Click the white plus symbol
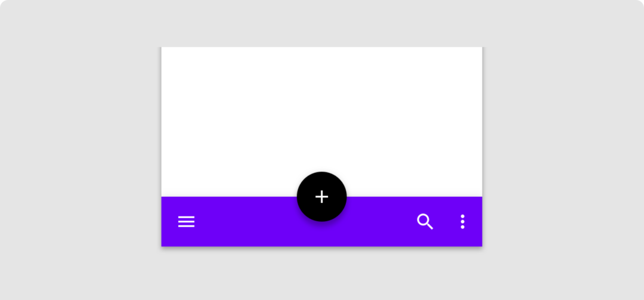The image size is (644, 300). pyautogui.click(x=321, y=196)
